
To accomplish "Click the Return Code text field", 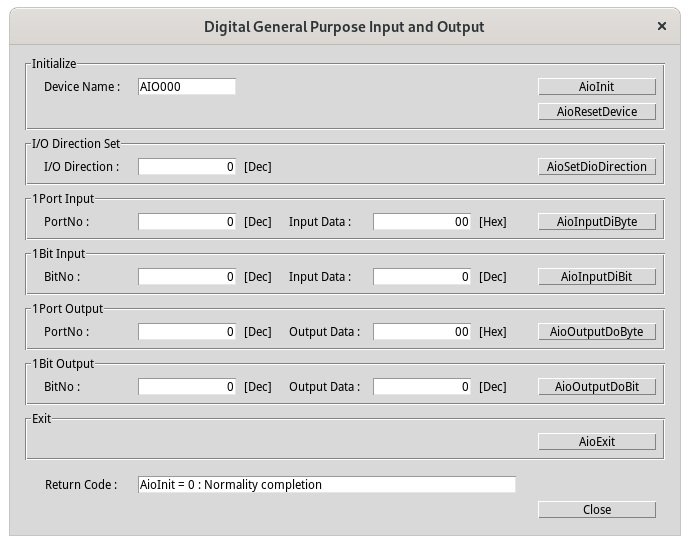I will pyautogui.click(x=327, y=485).
